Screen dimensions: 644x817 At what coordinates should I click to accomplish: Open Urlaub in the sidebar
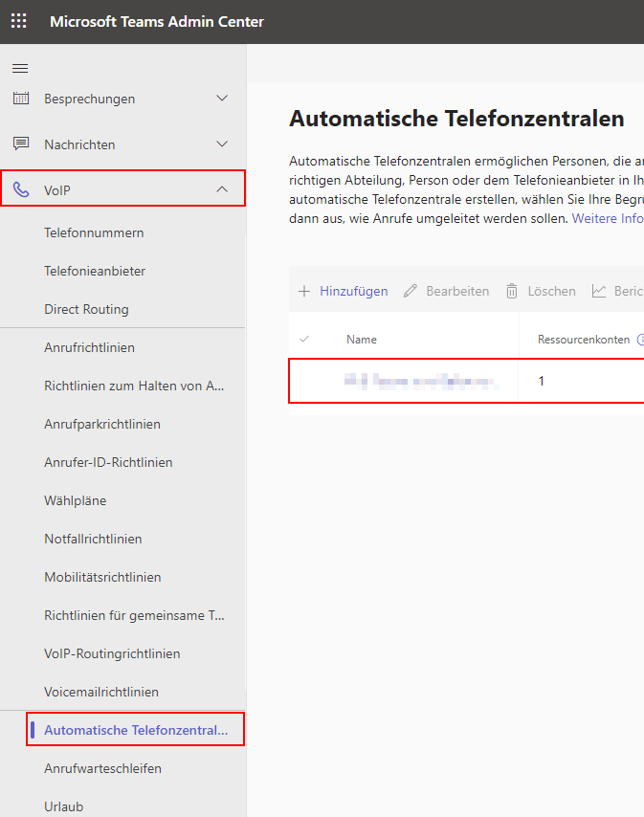63,806
